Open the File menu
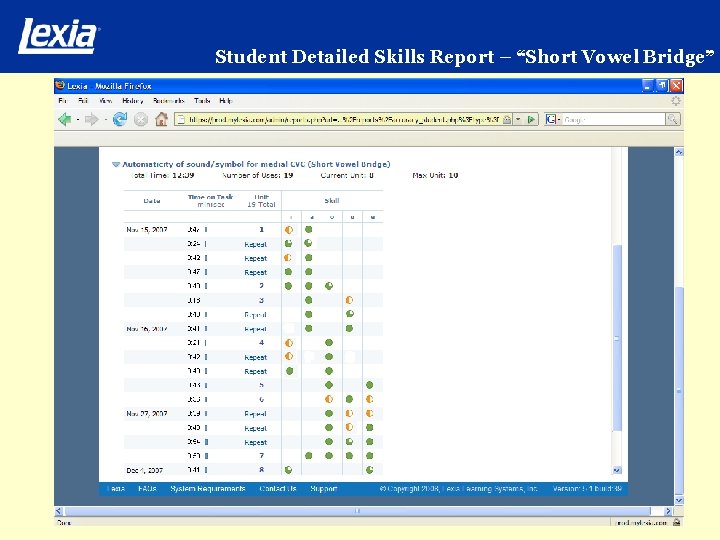This screenshot has height=540, width=720. click(x=62, y=101)
